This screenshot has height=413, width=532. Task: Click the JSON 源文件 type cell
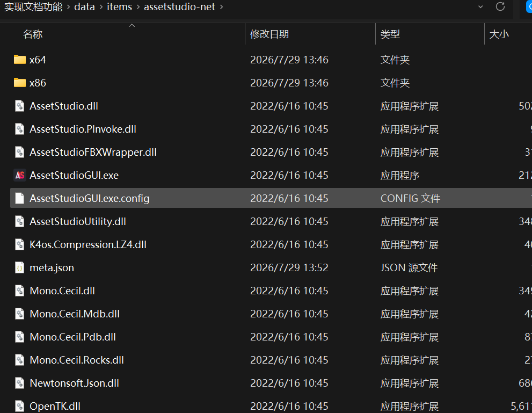409,267
